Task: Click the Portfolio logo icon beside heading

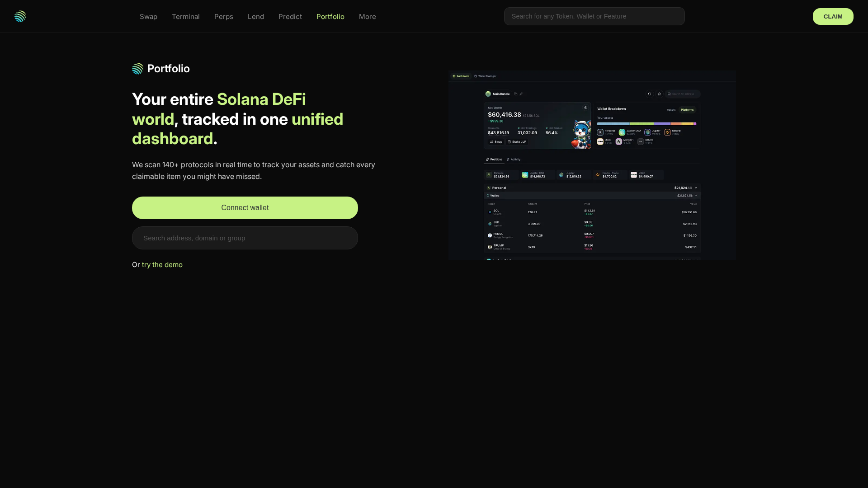Action: point(137,69)
